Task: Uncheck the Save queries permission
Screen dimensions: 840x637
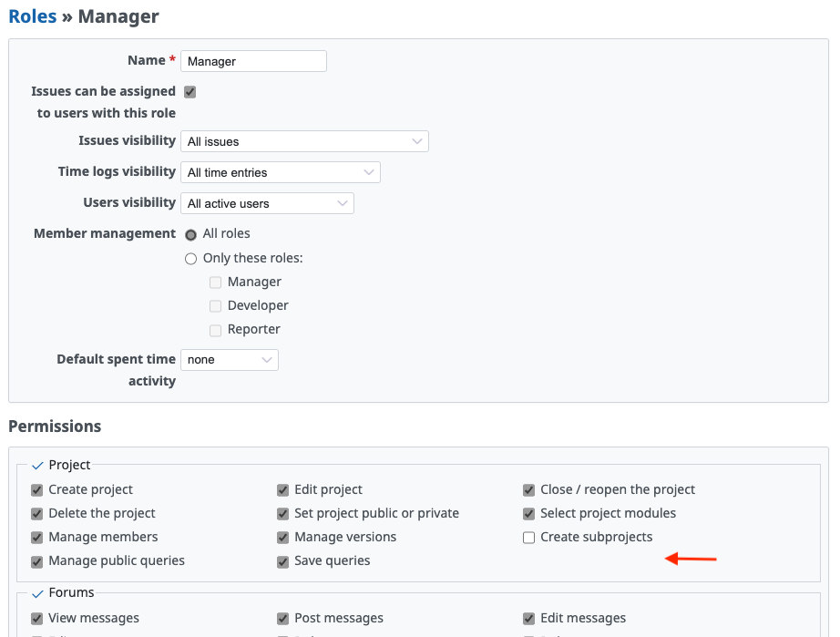Action: pyautogui.click(x=283, y=561)
